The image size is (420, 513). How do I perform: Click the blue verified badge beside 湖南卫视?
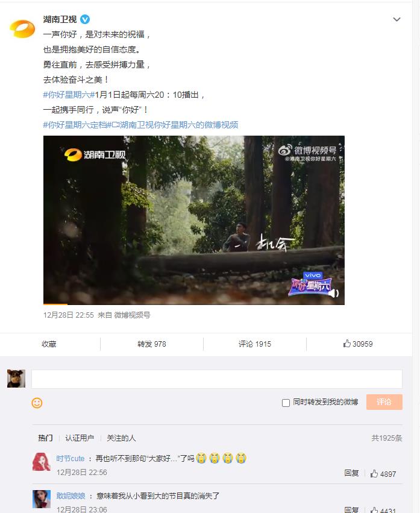85,20
